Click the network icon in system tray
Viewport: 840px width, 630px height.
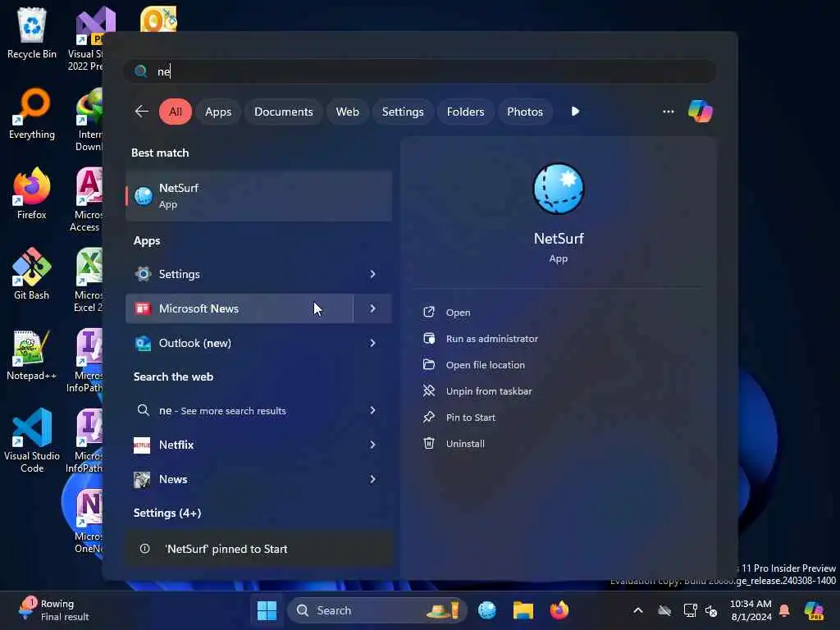690,610
